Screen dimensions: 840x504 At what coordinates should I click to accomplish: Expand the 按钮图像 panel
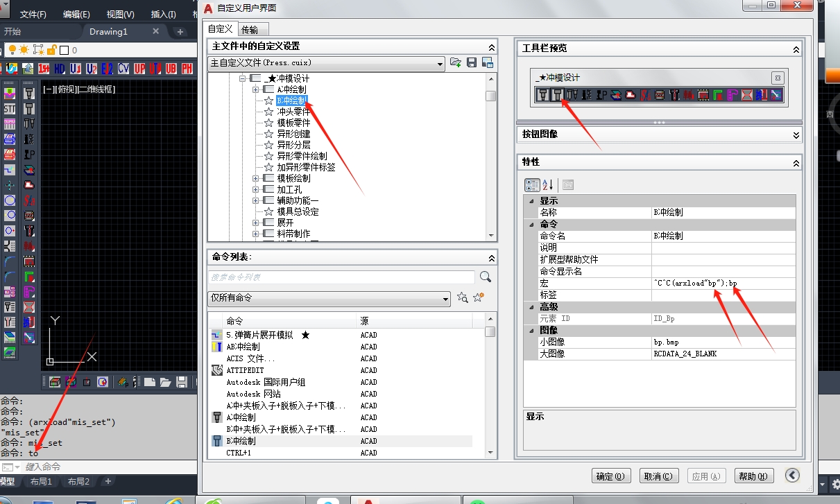click(796, 134)
